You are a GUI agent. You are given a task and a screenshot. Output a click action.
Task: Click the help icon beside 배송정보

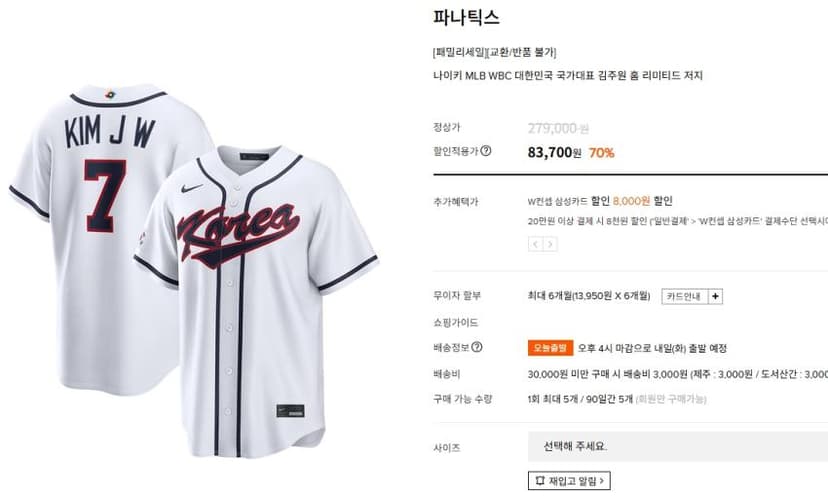click(476, 347)
